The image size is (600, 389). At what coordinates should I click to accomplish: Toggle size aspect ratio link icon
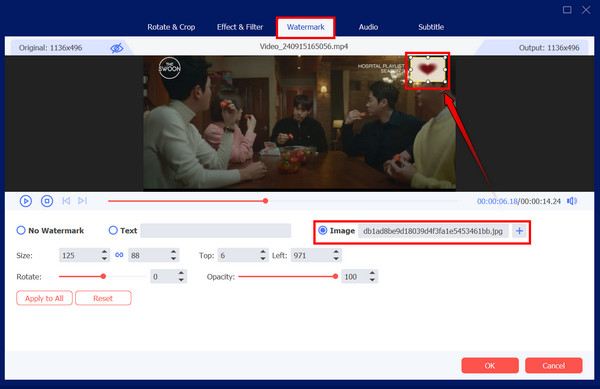coord(119,255)
